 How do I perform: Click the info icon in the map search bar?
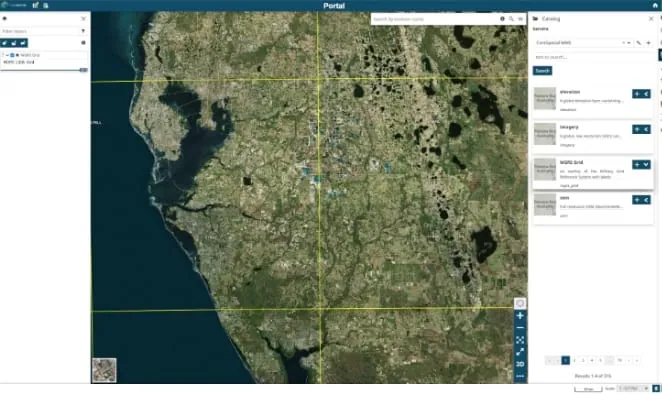(502, 19)
